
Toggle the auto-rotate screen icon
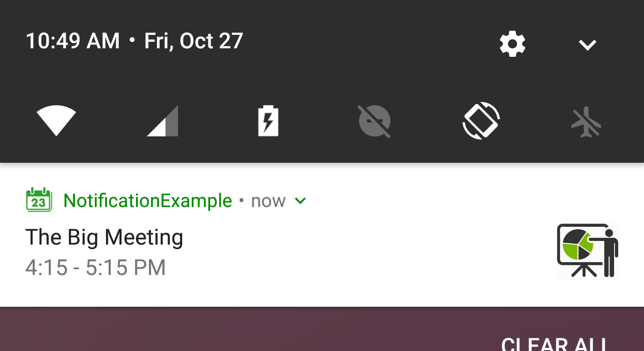coord(481,121)
